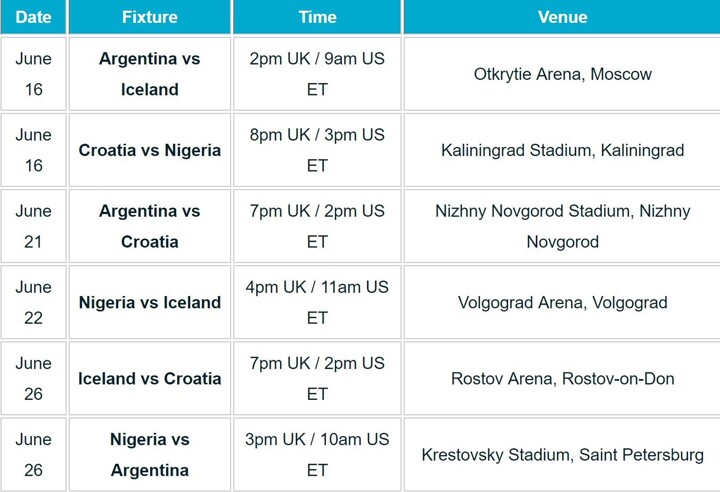The image size is (720, 492).
Task: Click the Date column header
Action: (33, 17)
